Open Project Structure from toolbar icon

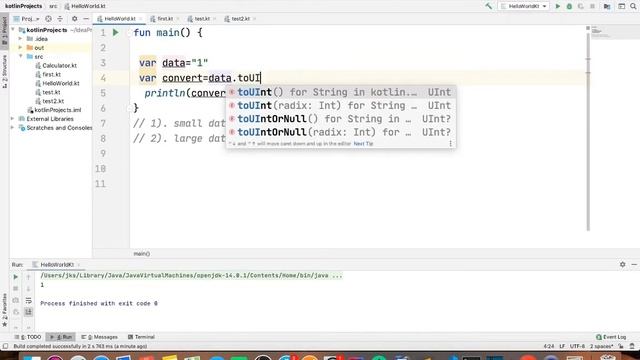pos(607,6)
